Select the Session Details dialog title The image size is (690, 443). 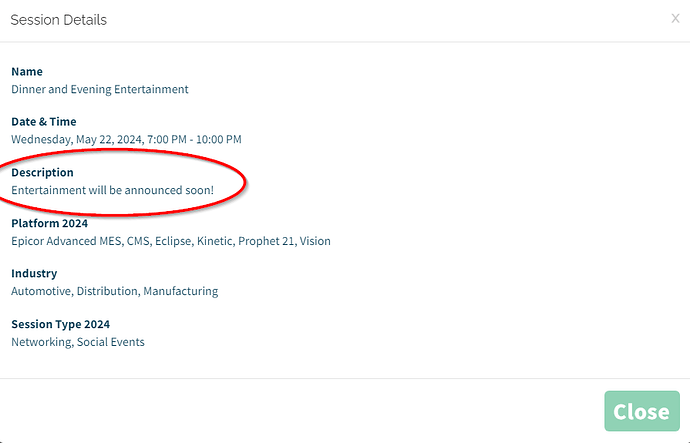click(59, 20)
